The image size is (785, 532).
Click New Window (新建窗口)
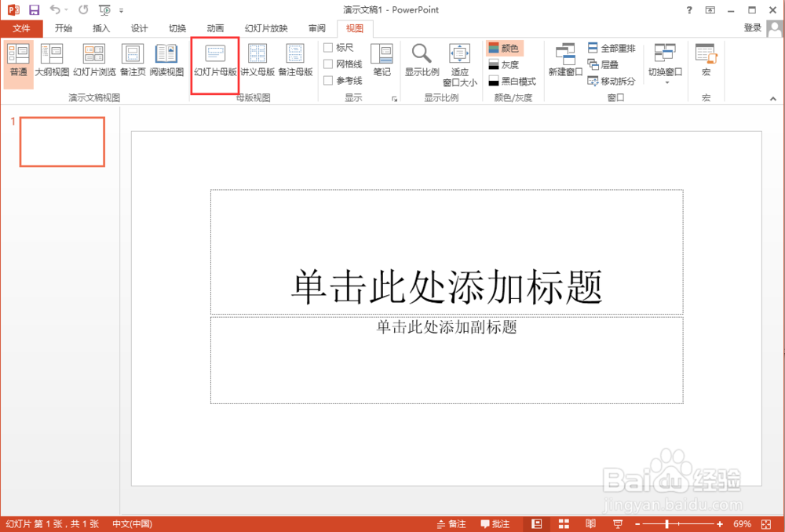point(565,61)
